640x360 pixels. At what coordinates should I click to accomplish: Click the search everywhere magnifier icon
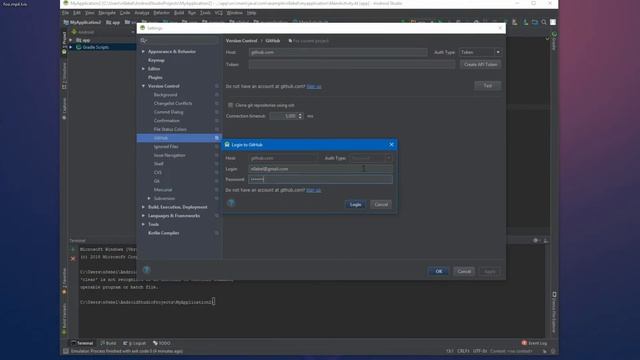pyautogui.click(x=544, y=22)
